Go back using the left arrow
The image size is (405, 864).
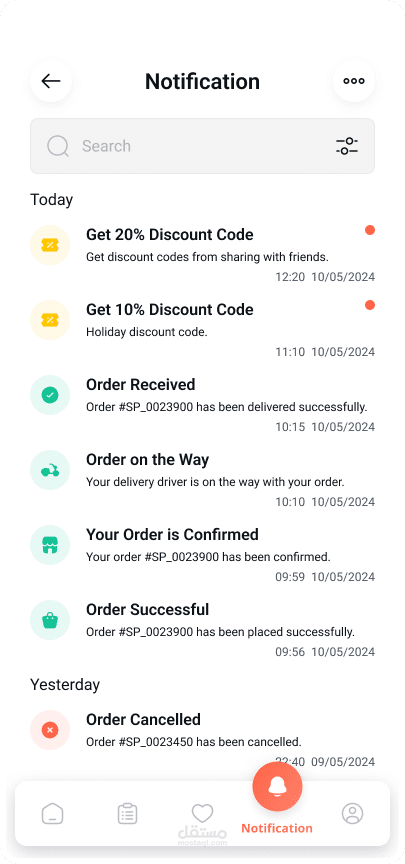(x=51, y=81)
